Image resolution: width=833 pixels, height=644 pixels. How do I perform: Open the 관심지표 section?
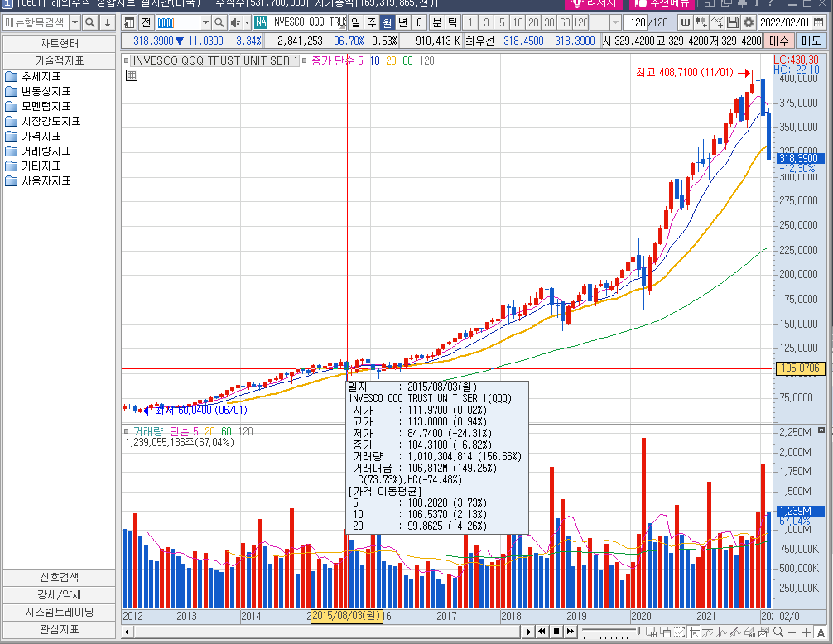59,630
